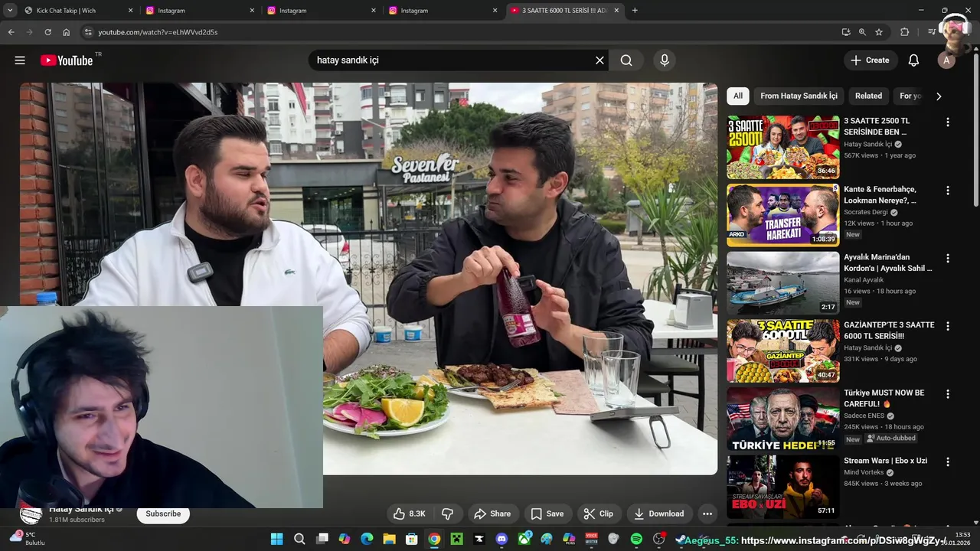Open options menu for GAZİANTEP'TE video
Viewport: 980px width, 551px height.
pyautogui.click(x=947, y=326)
